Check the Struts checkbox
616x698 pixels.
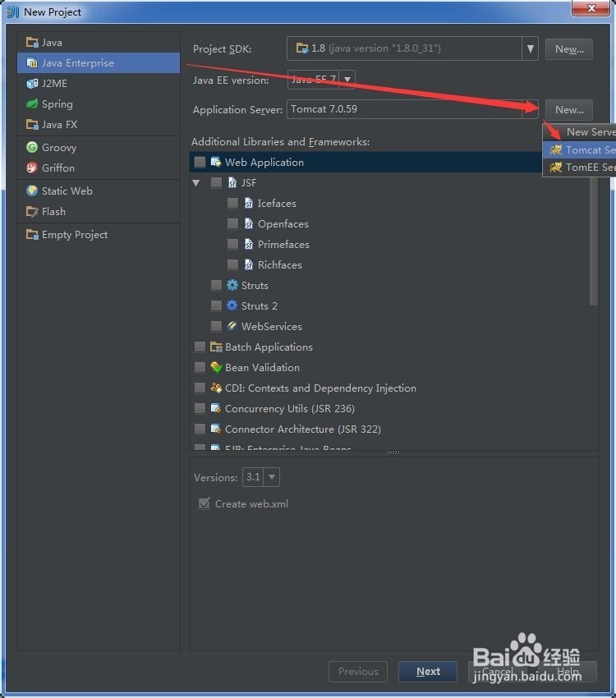coord(216,285)
